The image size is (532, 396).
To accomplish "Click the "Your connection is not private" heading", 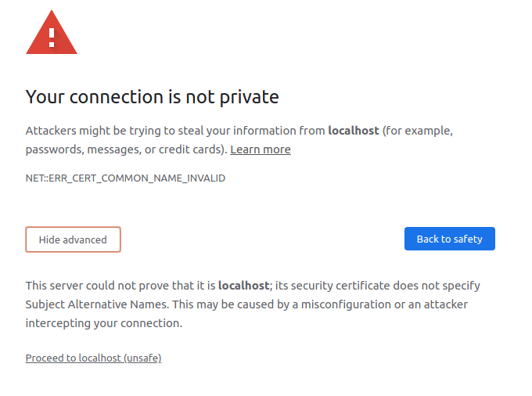I will [x=152, y=97].
